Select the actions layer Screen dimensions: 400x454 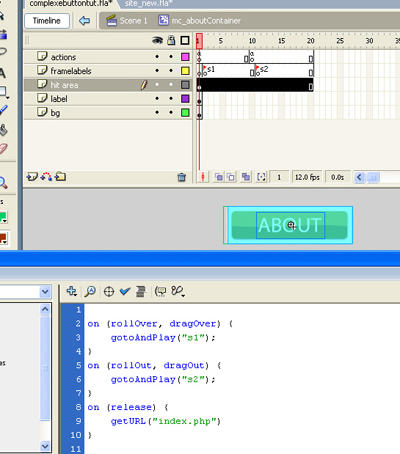coord(63,57)
